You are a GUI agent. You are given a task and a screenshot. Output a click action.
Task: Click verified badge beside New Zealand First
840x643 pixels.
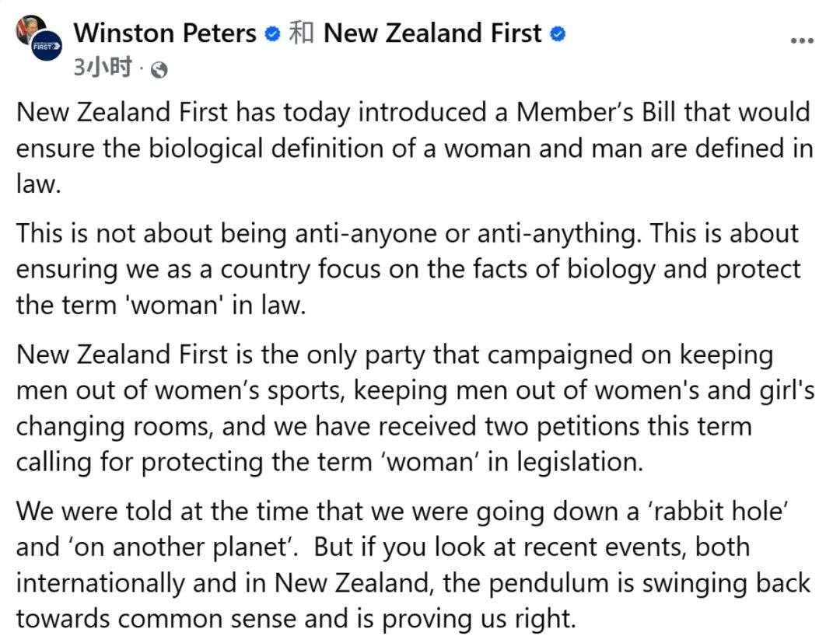[558, 34]
